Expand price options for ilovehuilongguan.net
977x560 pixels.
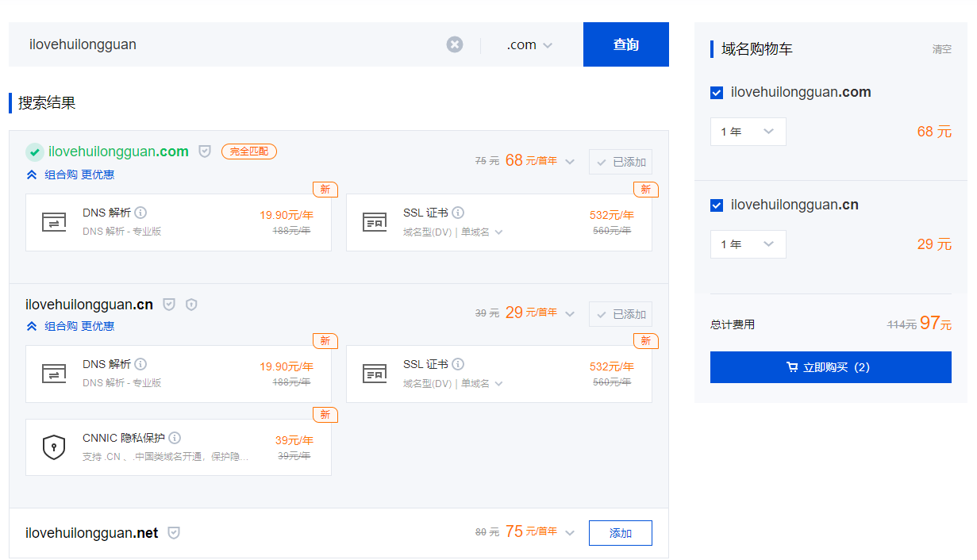[570, 533]
